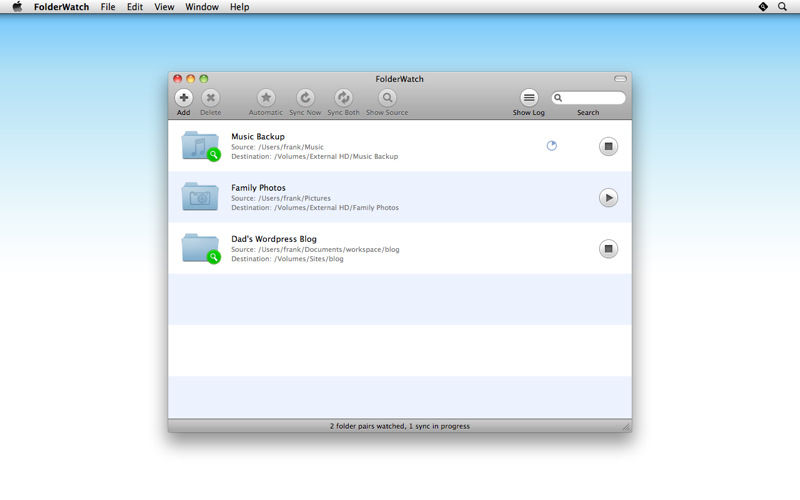Open the Help menu

coord(239,7)
